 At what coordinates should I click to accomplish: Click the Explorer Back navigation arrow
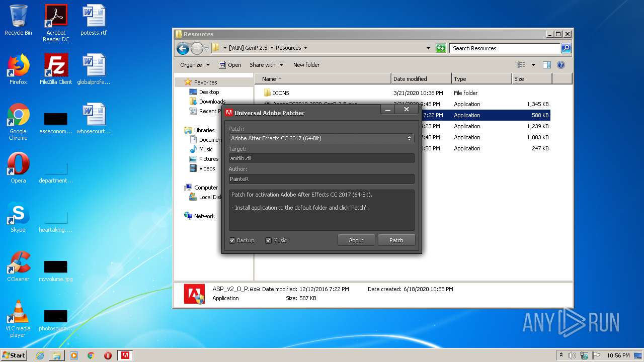click(x=183, y=48)
